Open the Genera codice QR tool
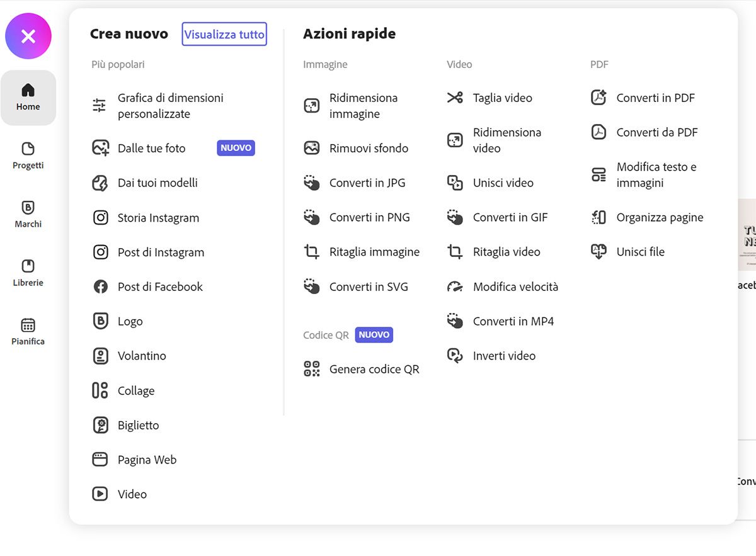 pyautogui.click(x=374, y=369)
